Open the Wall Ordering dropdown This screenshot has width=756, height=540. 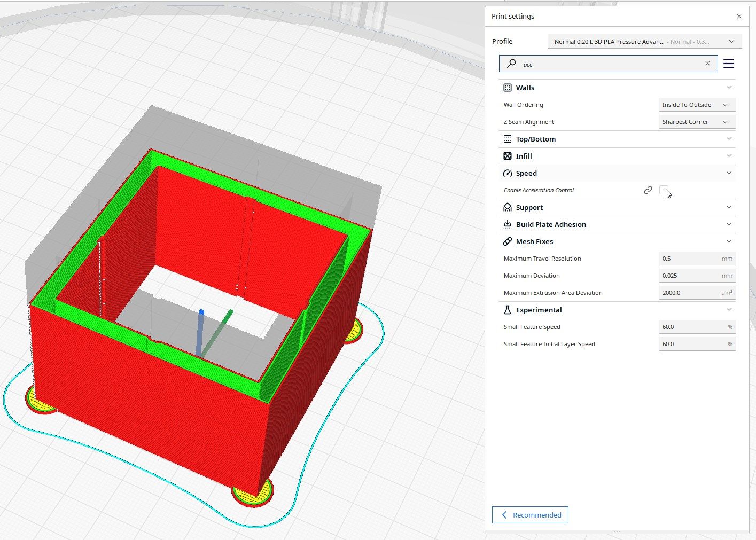tap(697, 105)
